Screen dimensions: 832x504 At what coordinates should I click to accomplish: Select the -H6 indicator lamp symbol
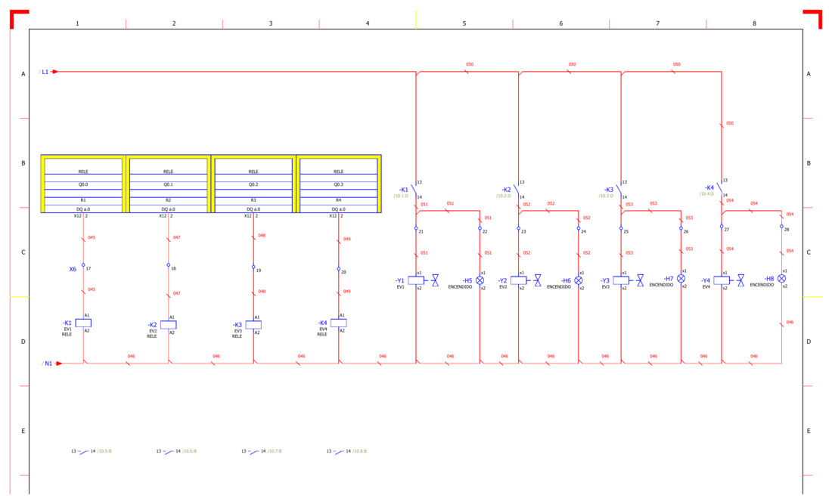coord(579,280)
